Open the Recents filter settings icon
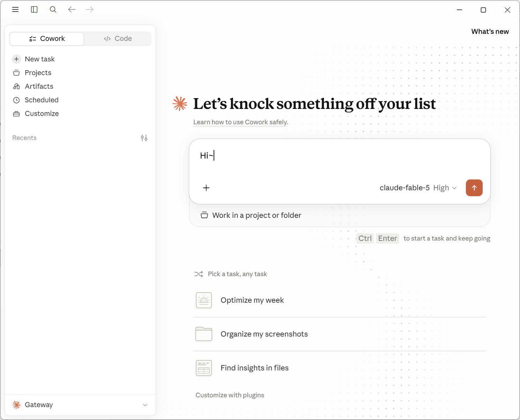The image size is (520, 420). point(144,138)
